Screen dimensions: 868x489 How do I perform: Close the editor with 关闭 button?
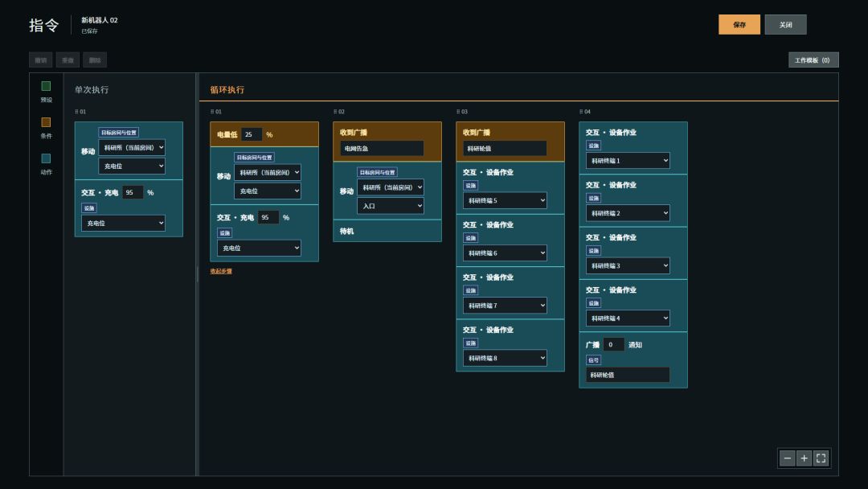785,24
